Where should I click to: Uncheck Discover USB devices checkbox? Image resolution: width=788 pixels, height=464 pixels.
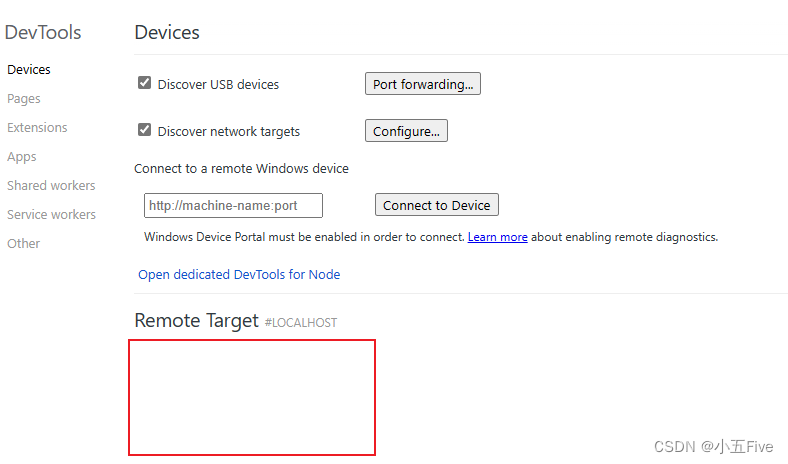144,82
